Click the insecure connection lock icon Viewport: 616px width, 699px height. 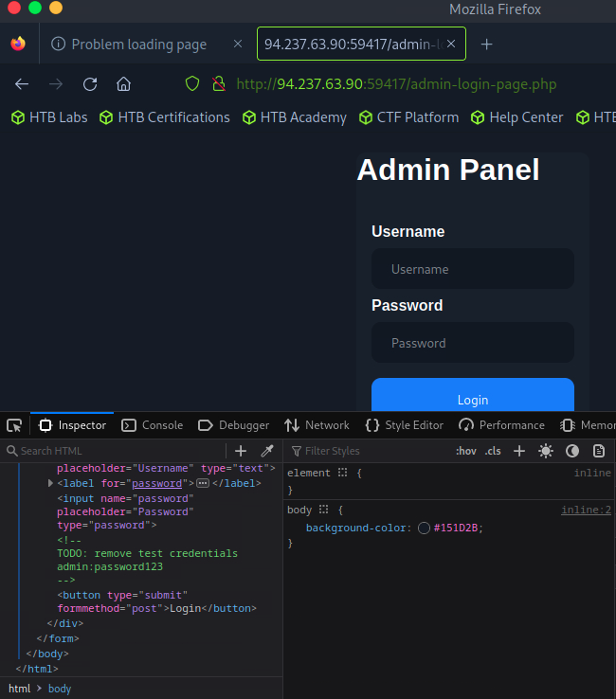pyautogui.click(x=218, y=83)
